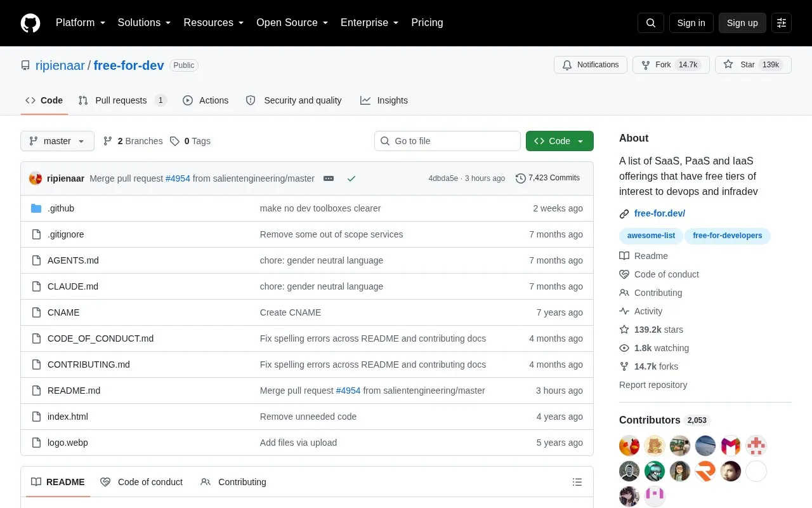Switch to the Insights tab

[384, 100]
